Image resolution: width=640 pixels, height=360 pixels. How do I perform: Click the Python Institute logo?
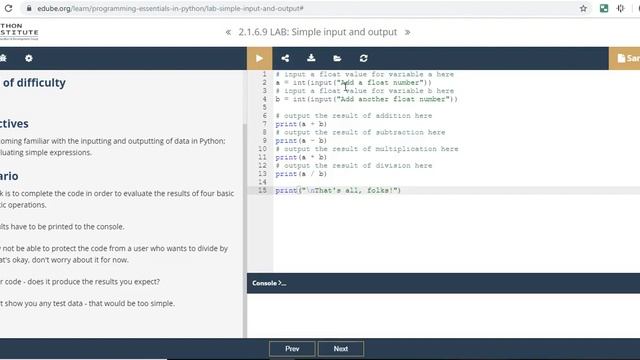(19, 31)
